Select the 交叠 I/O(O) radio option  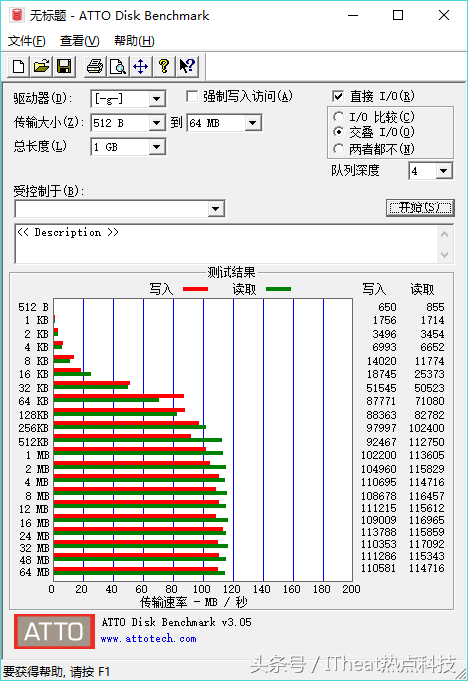click(x=339, y=132)
